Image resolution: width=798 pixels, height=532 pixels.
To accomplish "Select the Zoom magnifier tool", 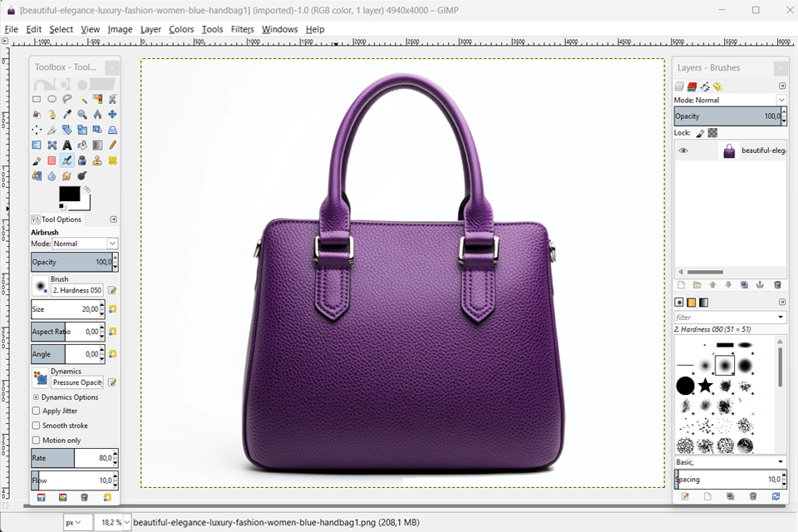I will coord(82,115).
